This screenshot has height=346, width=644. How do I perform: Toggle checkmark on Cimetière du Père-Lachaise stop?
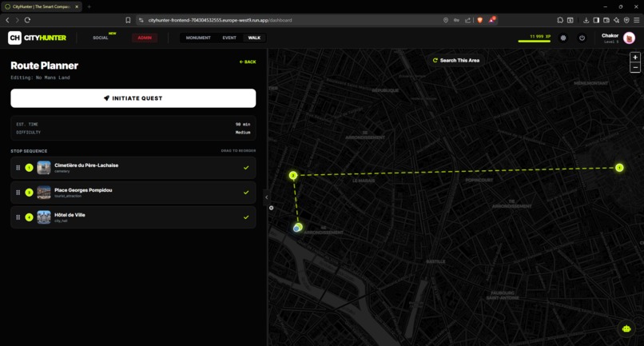tap(246, 168)
